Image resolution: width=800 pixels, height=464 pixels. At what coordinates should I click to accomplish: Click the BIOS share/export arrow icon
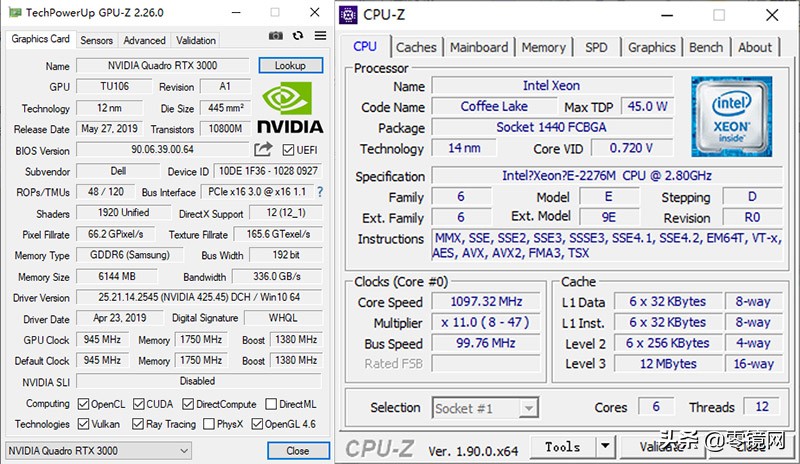[263, 149]
